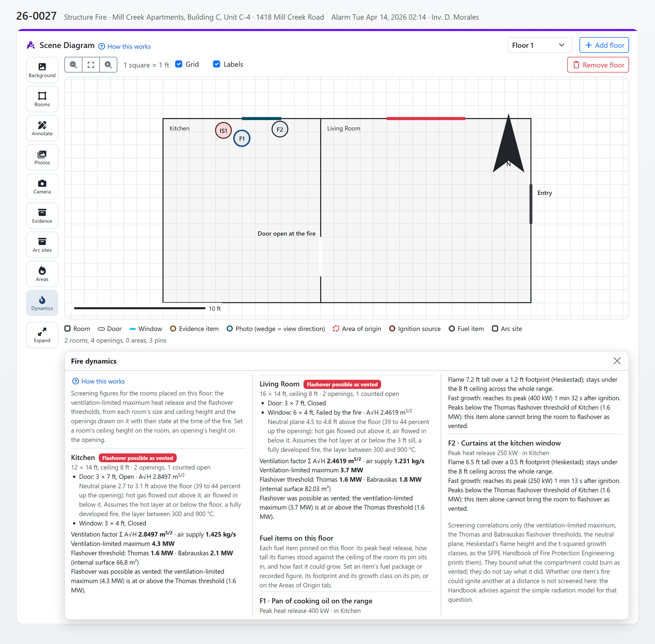The height and width of the screenshot is (644, 655).
Task: Select the north arrow on diagram
Action: point(508,143)
